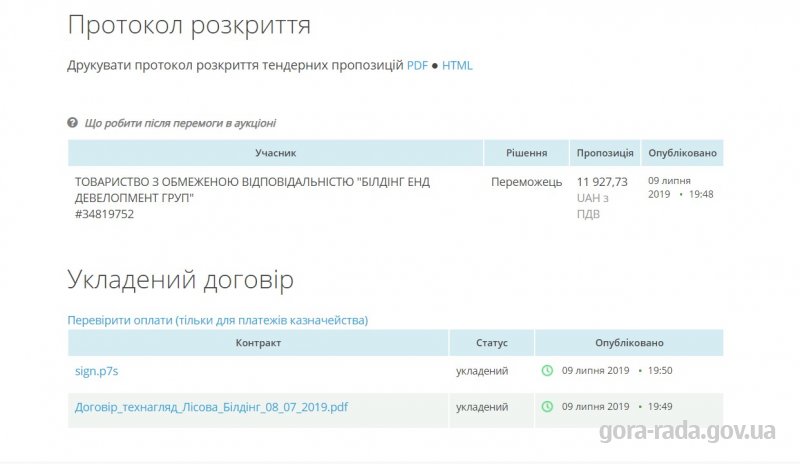Click 'Опубліковано' header in contract table

coord(629,343)
